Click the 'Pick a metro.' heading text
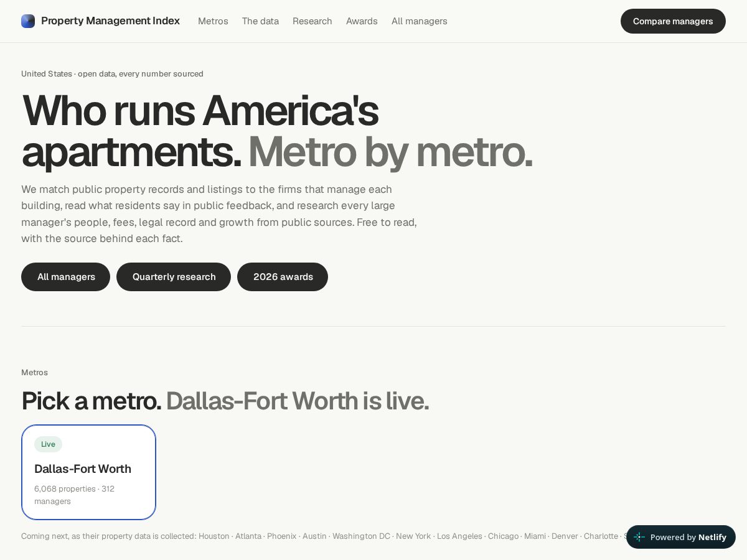This screenshot has height=560, width=747. click(92, 401)
